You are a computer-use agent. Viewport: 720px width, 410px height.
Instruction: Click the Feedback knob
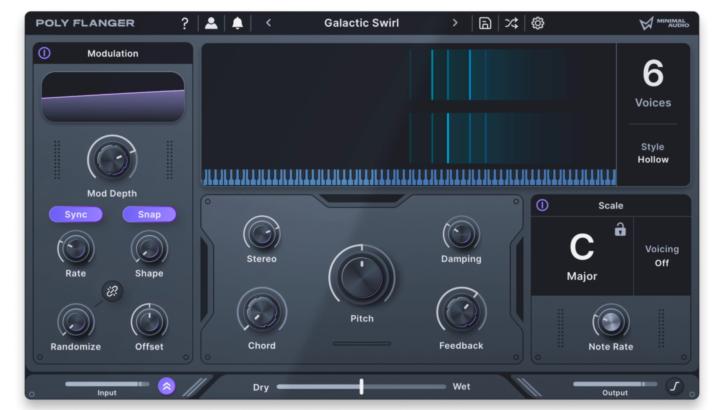[x=461, y=312]
